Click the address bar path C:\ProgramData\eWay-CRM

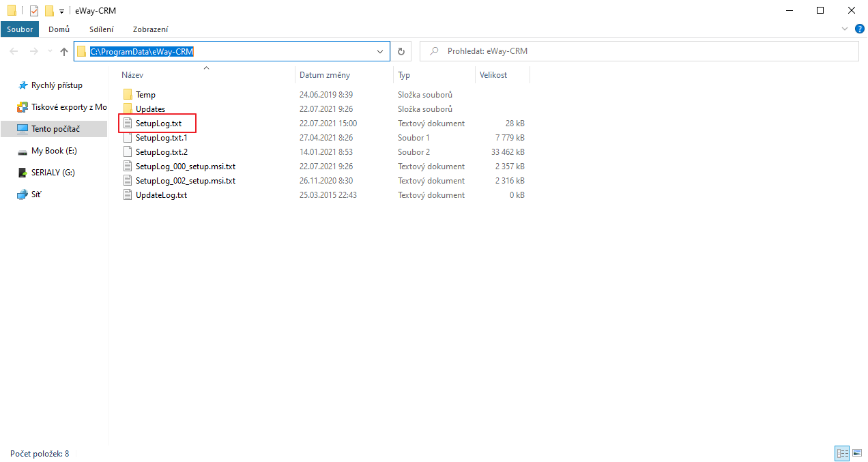point(143,51)
